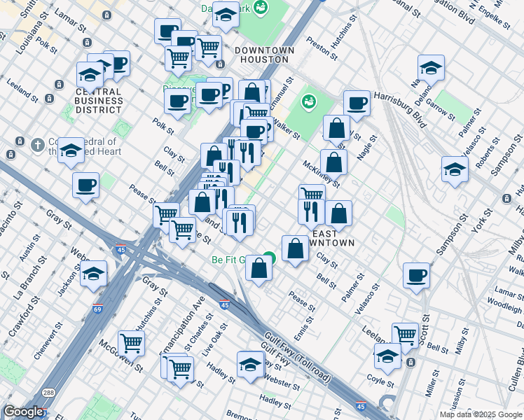The width and height of the screenshot is (524, 420).
Task: Select the transit station icon on York St
Action: [x=507, y=199]
